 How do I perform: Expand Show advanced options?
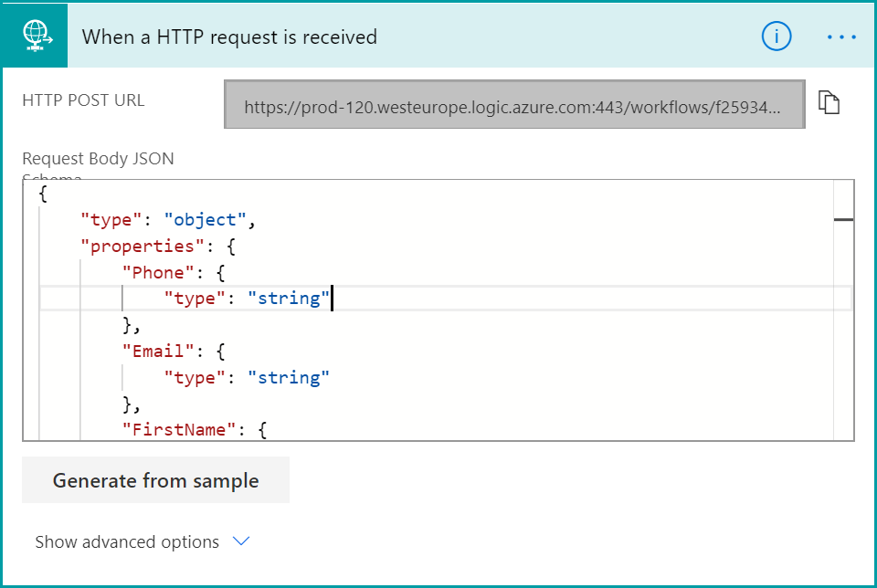(x=143, y=541)
